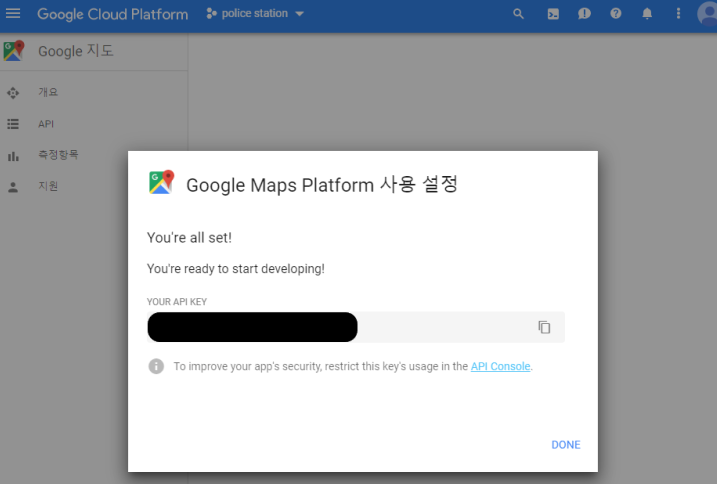Click the Google Maps icon in sidebar header
This screenshot has height=484, width=717.
pyautogui.click(x=14, y=51)
